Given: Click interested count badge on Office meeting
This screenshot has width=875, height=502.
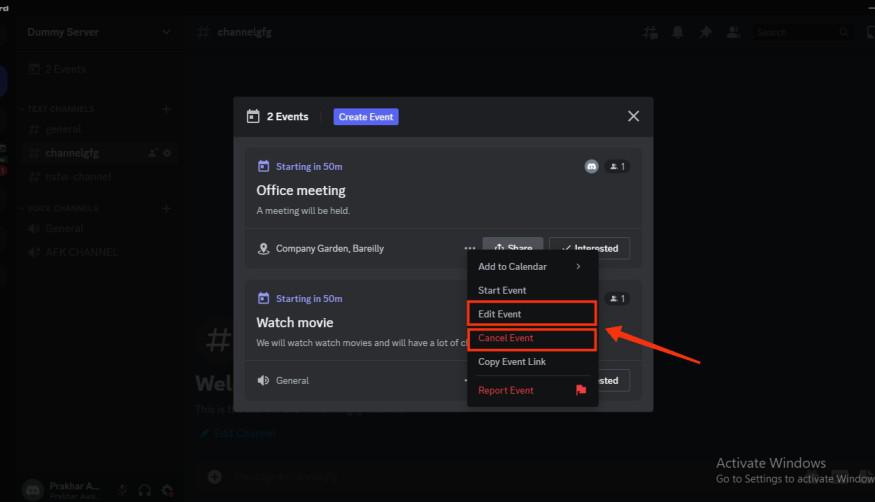Looking at the screenshot, I should (617, 166).
